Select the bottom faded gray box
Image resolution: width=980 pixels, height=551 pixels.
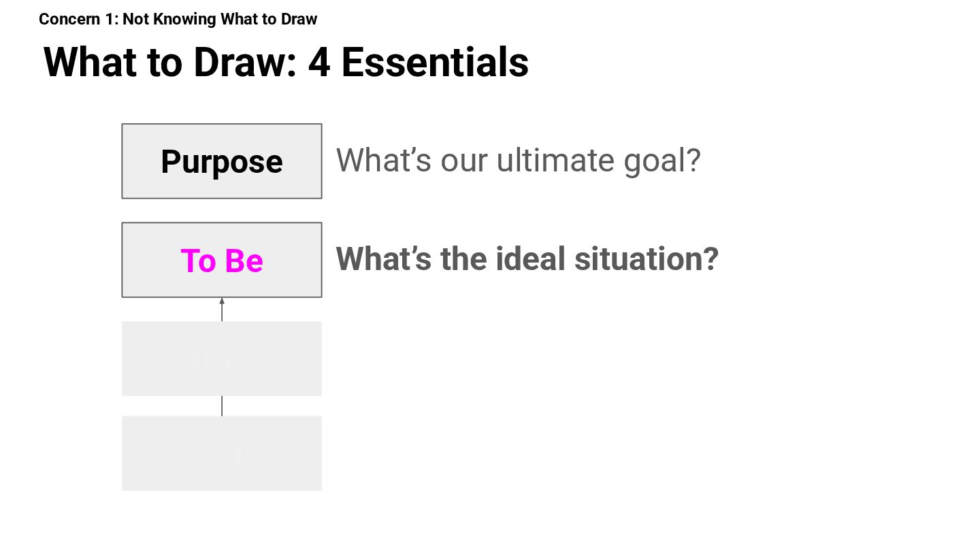pyautogui.click(x=222, y=453)
